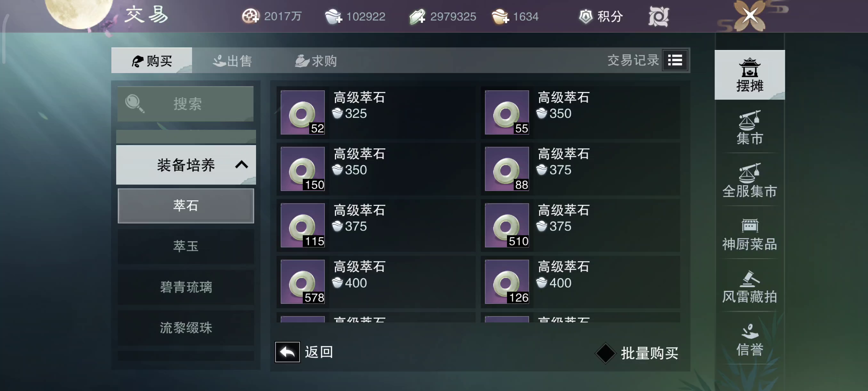Switch to the 出售 tab

232,61
